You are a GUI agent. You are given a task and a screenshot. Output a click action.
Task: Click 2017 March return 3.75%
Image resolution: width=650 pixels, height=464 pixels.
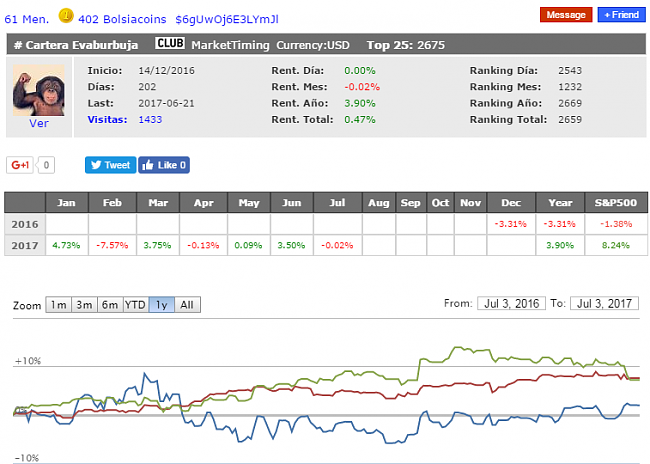[x=158, y=245]
